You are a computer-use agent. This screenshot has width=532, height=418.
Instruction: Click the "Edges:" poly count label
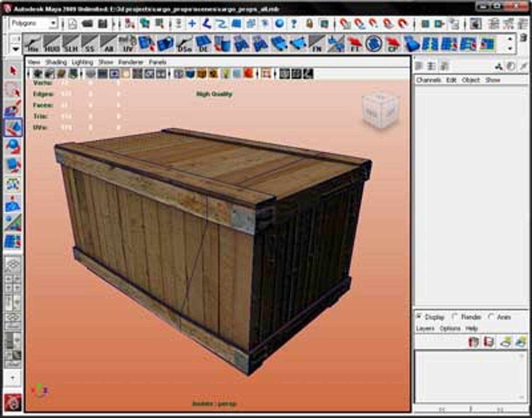[x=43, y=94]
